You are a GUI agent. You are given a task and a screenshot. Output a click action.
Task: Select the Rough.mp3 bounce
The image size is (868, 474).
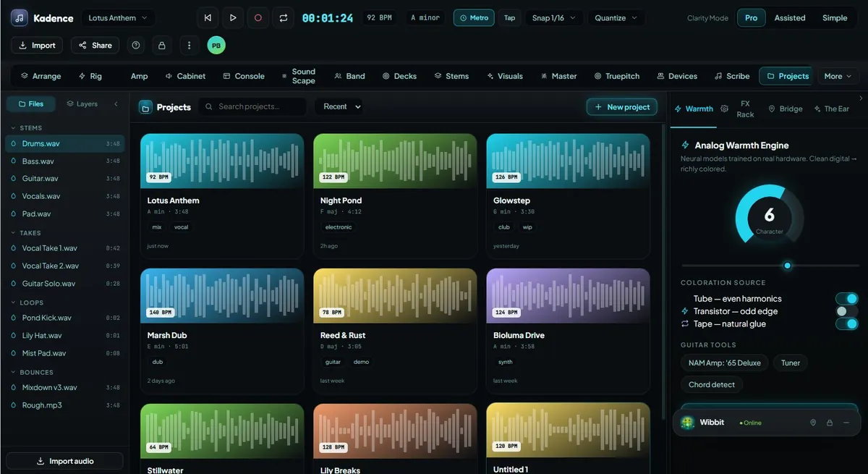pos(65,405)
